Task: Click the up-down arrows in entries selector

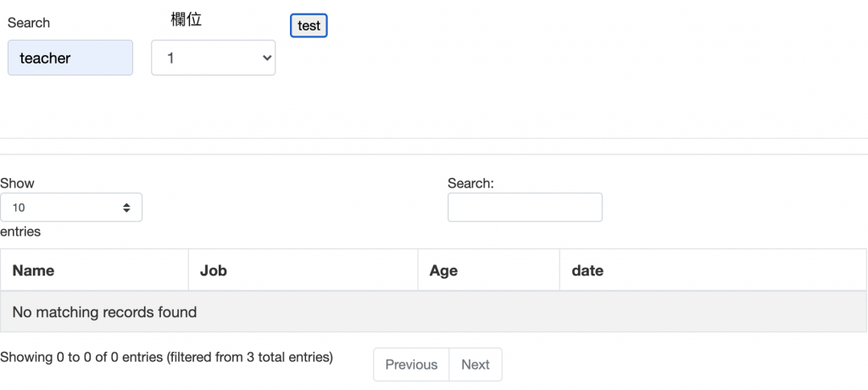Action: tap(126, 208)
